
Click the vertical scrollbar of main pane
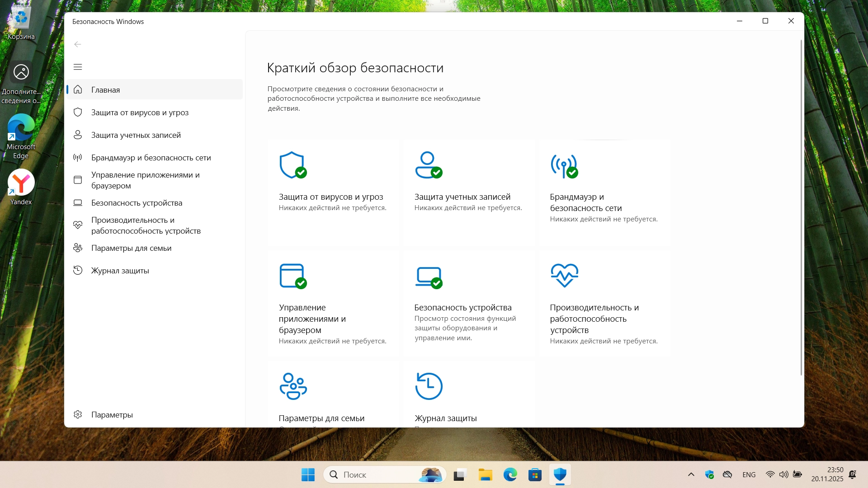tap(801, 208)
